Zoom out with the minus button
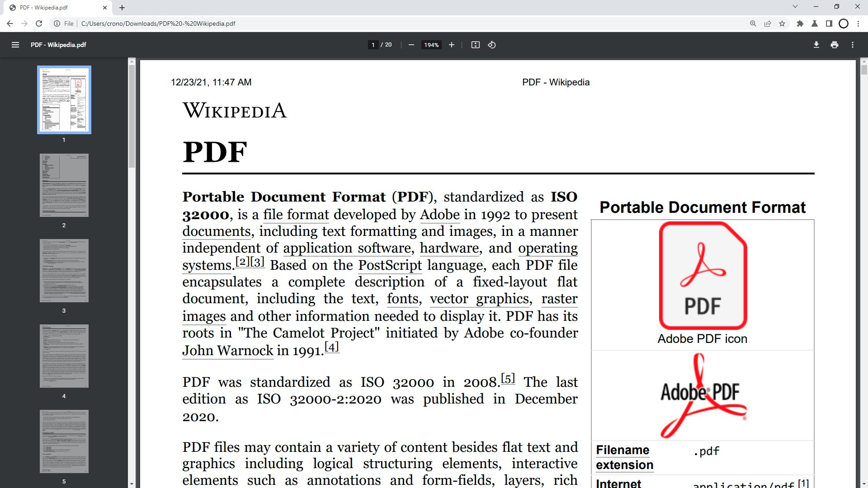The image size is (868, 488). point(411,45)
